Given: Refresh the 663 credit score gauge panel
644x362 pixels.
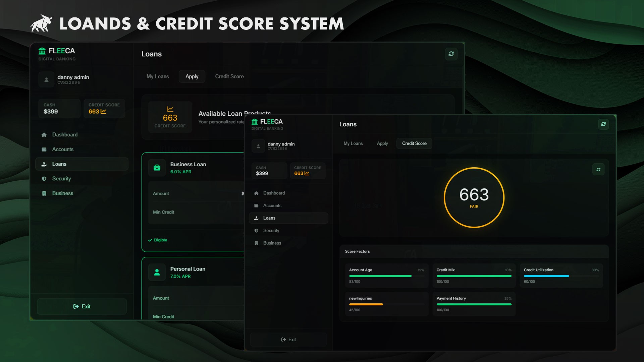Looking at the screenshot, I should [598, 170].
